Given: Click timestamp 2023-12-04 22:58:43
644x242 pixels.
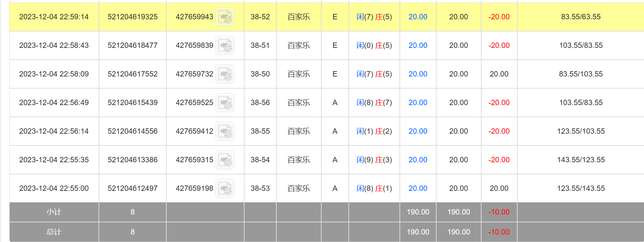Looking at the screenshot, I should tap(54, 45).
